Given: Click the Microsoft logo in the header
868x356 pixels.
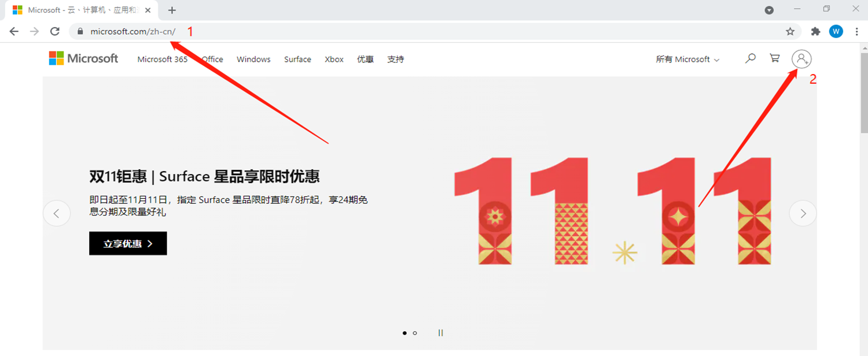Looking at the screenshot, I should coord(83,58).
